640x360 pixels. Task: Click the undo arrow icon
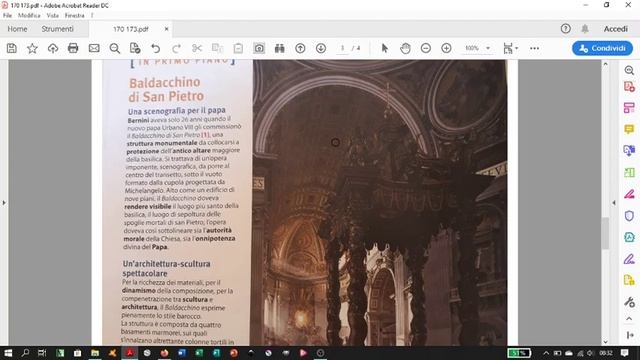[x=156, y=48]
